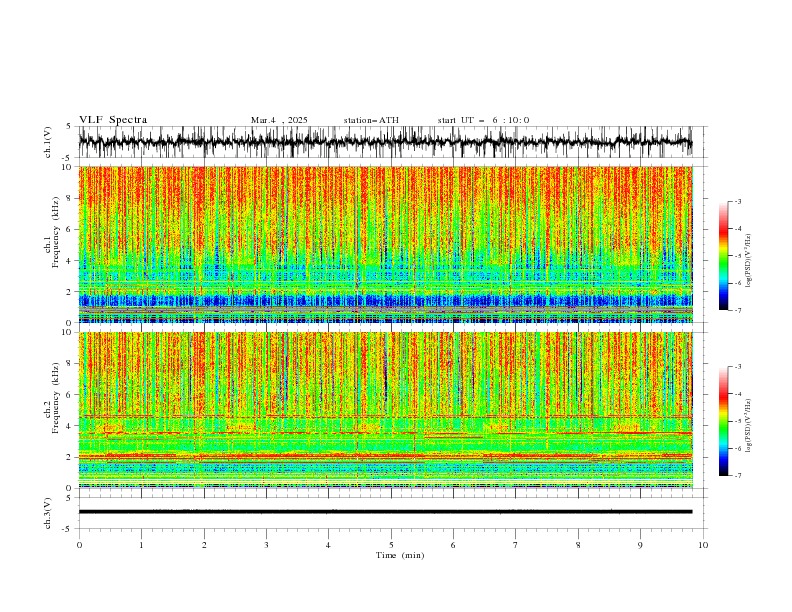
Task: Click time axis tick label "8"
Action: click(x=578, y=545)
